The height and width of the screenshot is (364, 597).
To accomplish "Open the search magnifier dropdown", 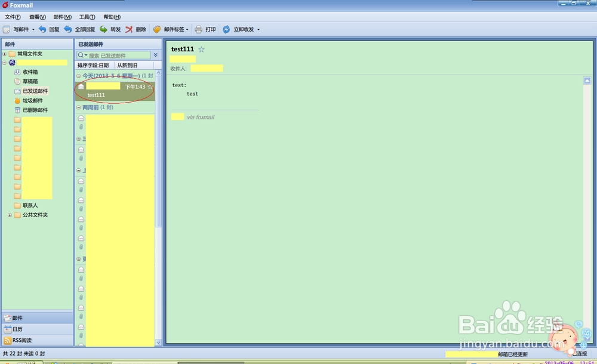I will (x=82, y=55).
